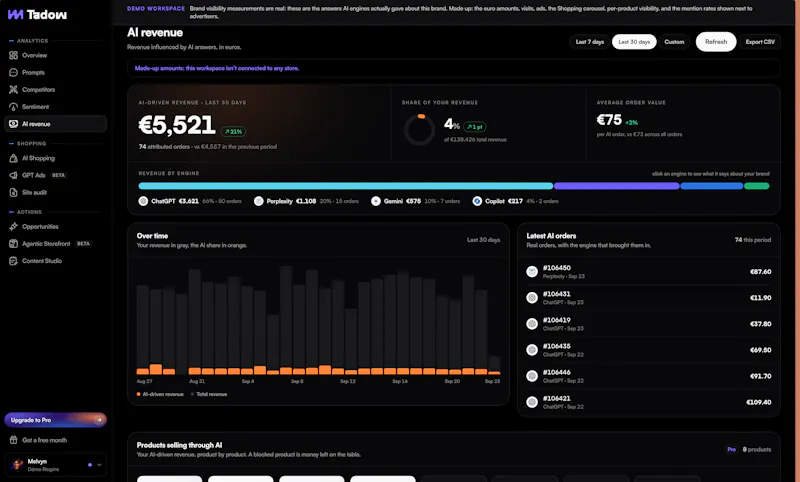Open the Overview icon in sidebar
Viewport: 800px width, 482px height.
13,55
